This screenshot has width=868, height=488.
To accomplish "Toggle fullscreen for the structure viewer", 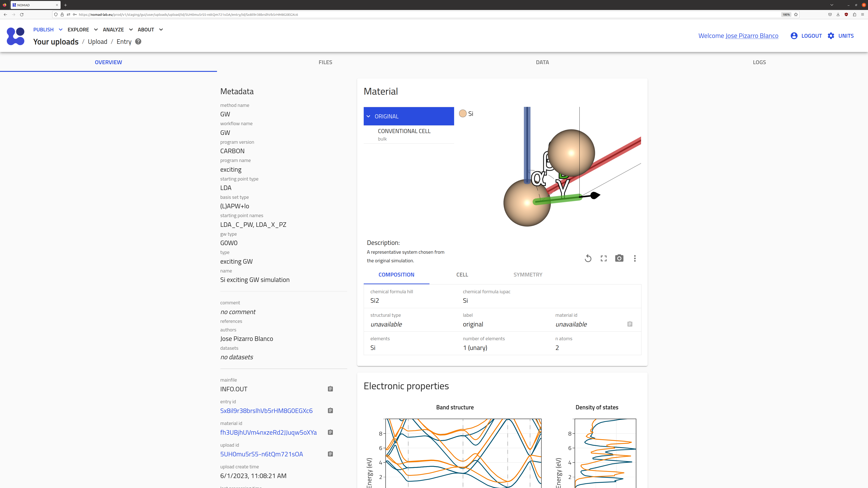I will 604,258.
